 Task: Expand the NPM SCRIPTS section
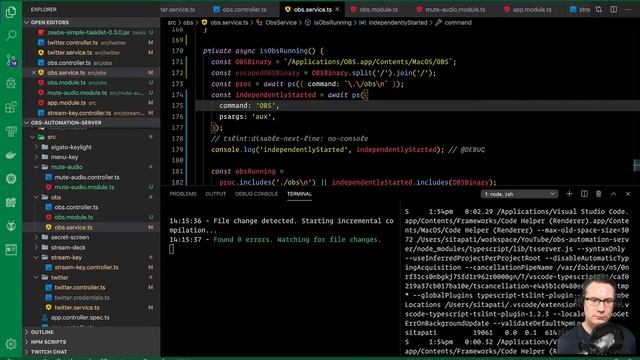(91, 342)
